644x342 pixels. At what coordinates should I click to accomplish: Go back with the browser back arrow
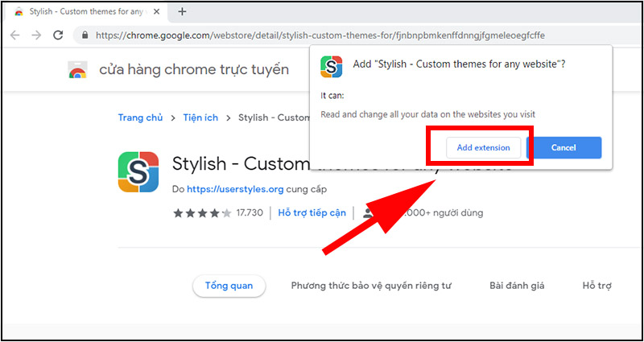(15, 35)
